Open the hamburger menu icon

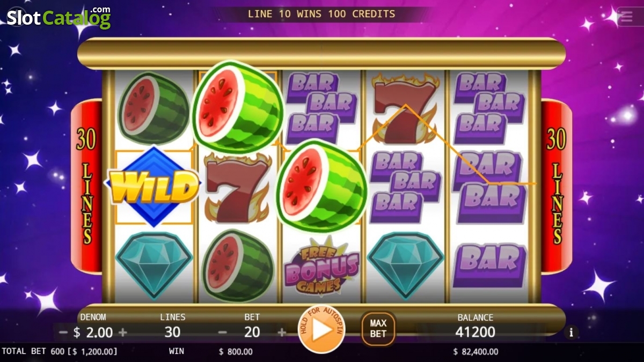pyautogui.click(x=626, y=16)
